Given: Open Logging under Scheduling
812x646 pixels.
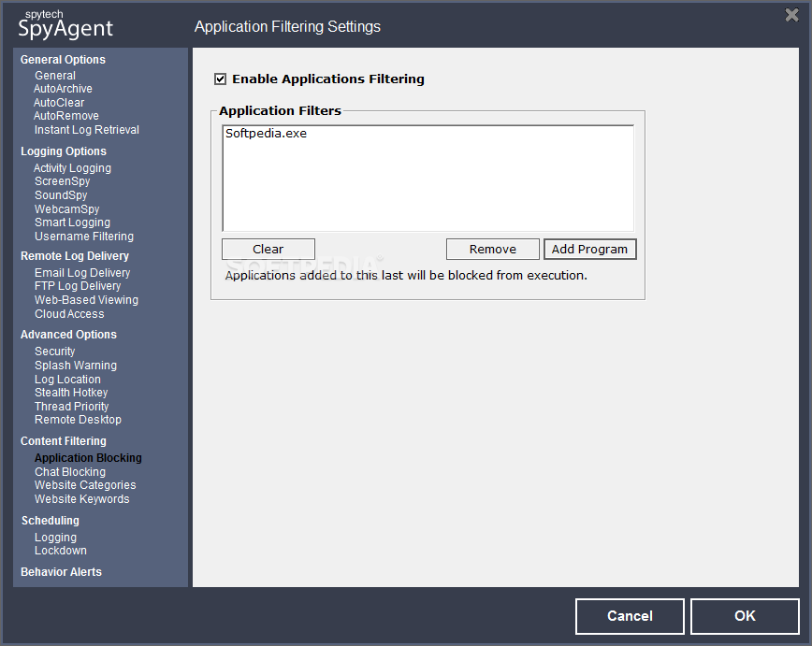Looking at the screenshot, I should pyautogui.click(x=55, y=538).
